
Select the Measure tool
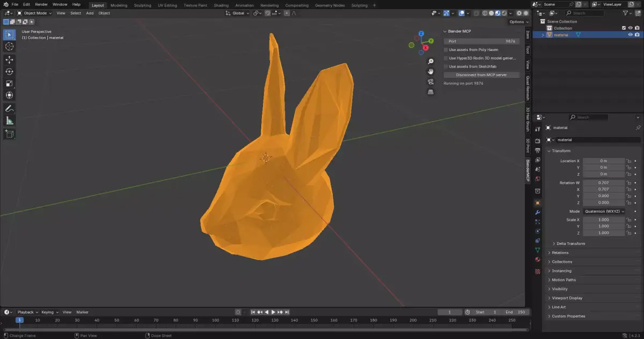(9, 121)
